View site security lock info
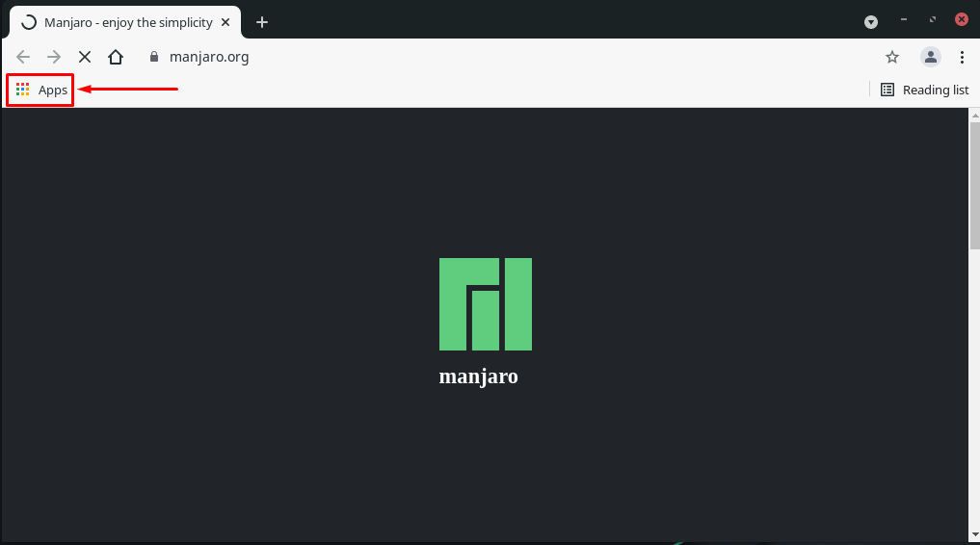The image size is (980, 545). point(154,57)
